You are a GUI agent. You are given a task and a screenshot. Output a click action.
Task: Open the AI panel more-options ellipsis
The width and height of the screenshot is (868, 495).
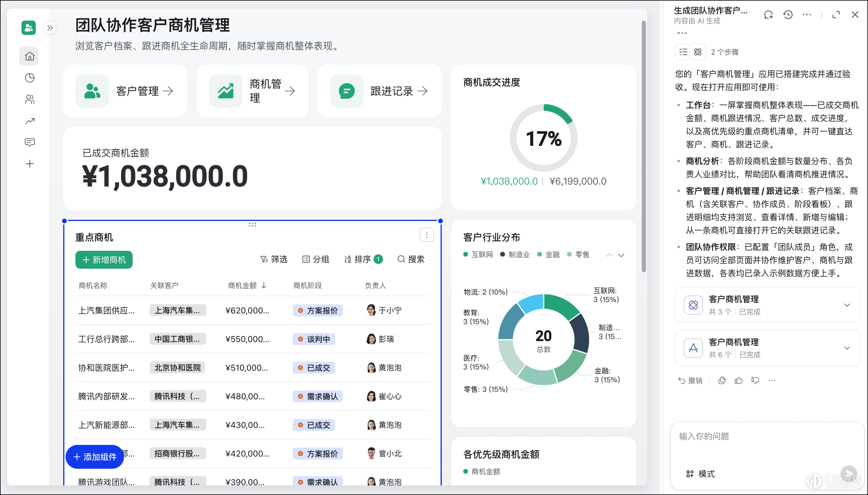[807, 15]
